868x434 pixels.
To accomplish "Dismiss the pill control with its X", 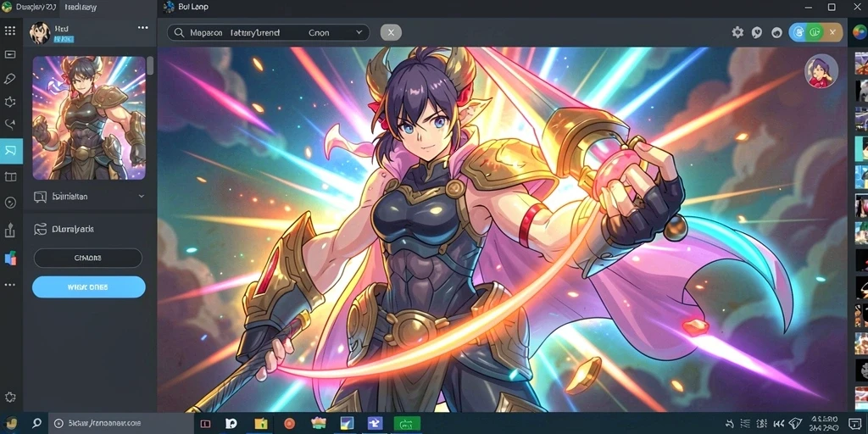I will tap(832, 33).
